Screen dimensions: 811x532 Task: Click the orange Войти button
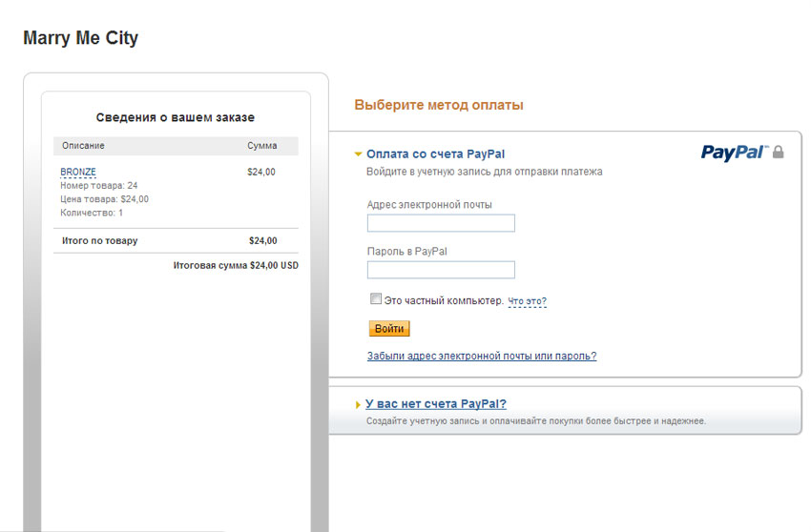click(x=389, y=329)
